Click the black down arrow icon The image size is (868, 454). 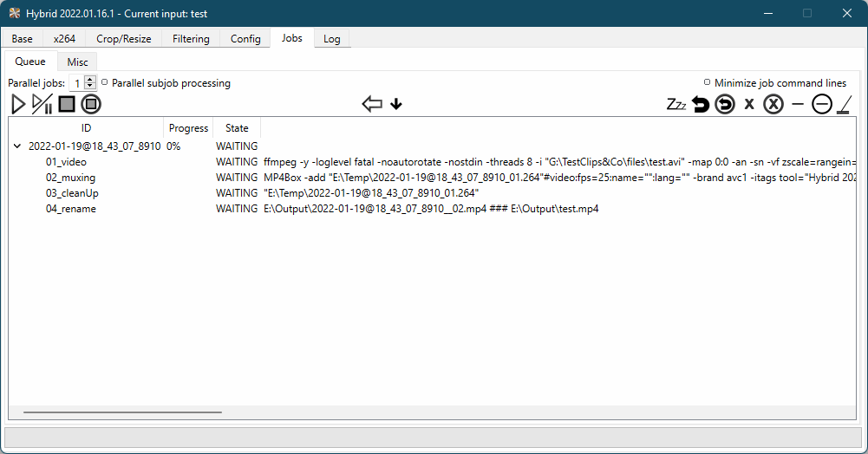pos(396,105)
